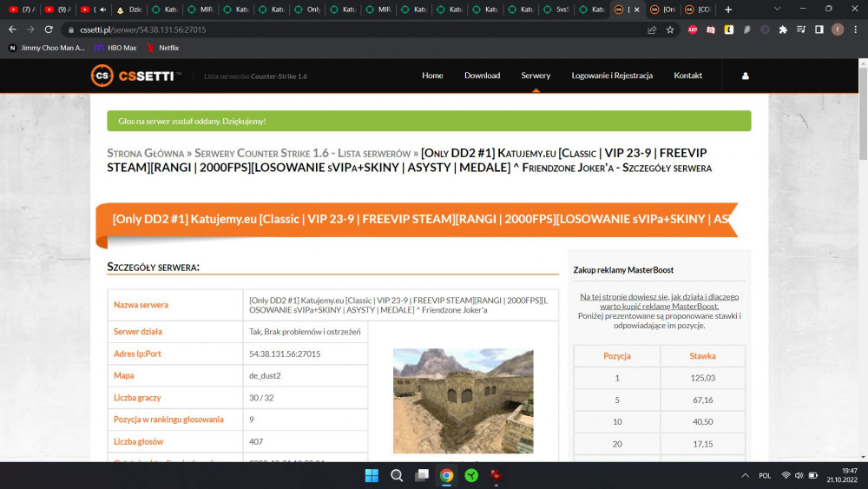Open the Jimmy Choo Man bookmark
The height and width of the screenshot is (489, 868).
(x=47, y=48)
